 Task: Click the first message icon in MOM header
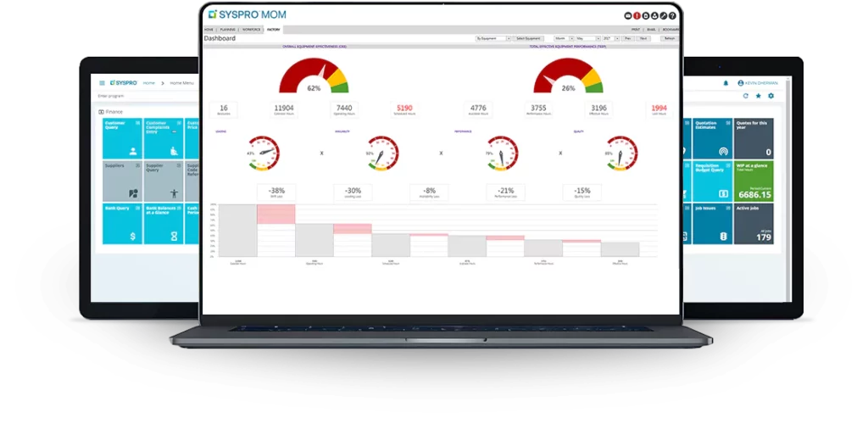(x=628, y=16)
